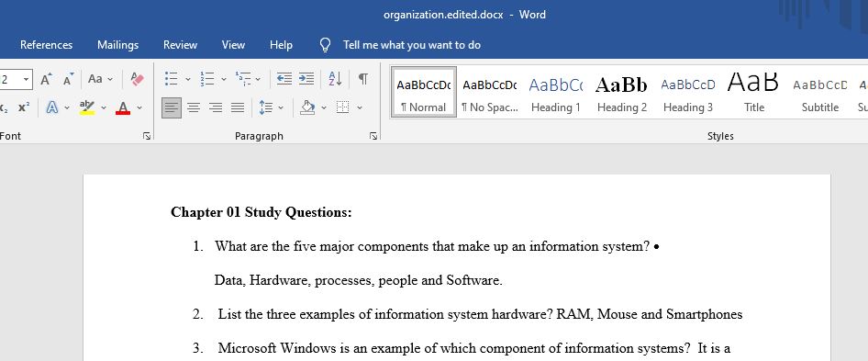Screen dimensions: 868x361
Task: Open font color dropdown arrow
Action: click(139, 107)
